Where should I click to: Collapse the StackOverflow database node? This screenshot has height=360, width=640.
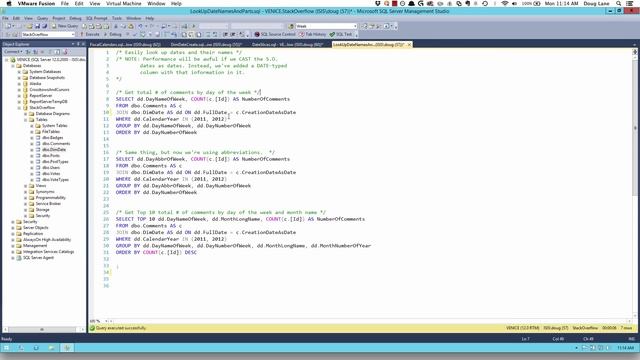coord(19,108)
